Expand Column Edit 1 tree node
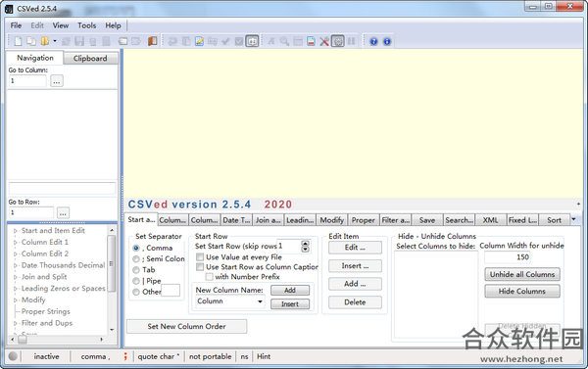The height and width of the screenshot is (369, 588). click(16, 243)
